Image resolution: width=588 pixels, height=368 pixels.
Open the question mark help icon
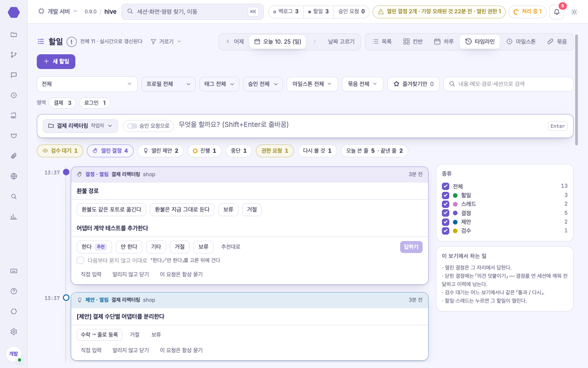[14, 291]
